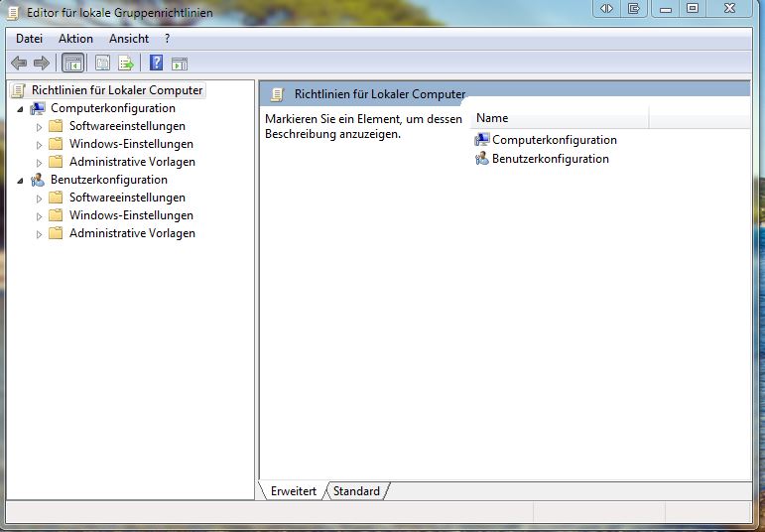Click folder icon of Administrative Vorlagen under Benutzerkonfiguration
The width and height of the screenshot is (765, 532).
[57, 233]
